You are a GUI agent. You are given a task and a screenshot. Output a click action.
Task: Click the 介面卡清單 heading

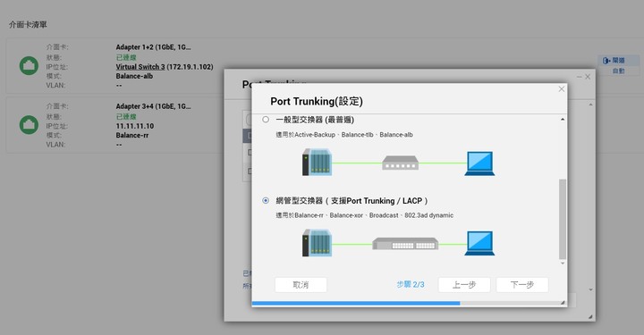tap(28, 25)
